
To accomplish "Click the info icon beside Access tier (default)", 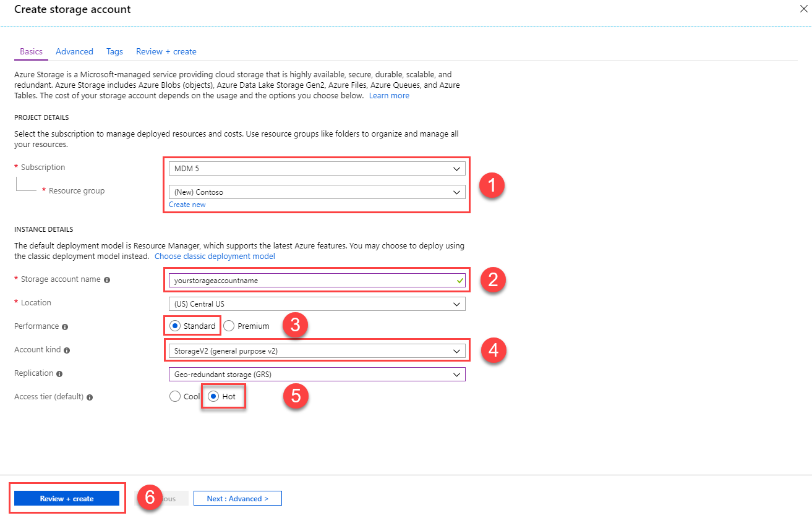I will [x=89, y=396].
